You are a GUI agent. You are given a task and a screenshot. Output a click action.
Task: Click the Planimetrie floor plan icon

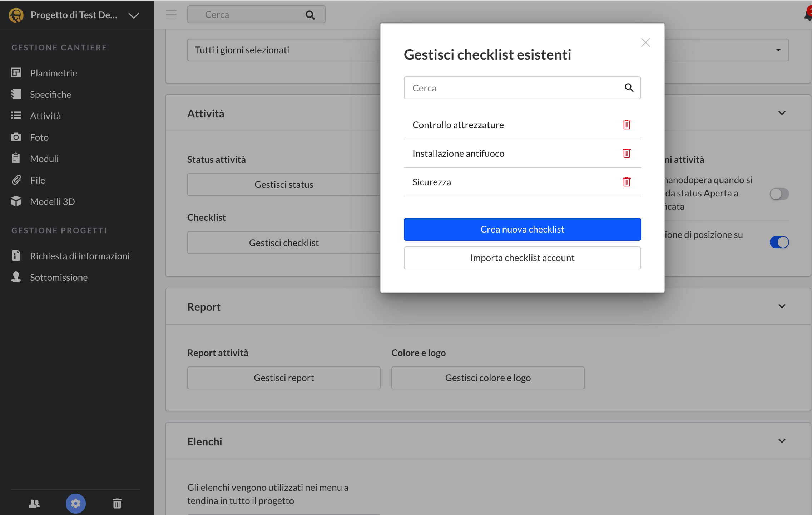16,73
